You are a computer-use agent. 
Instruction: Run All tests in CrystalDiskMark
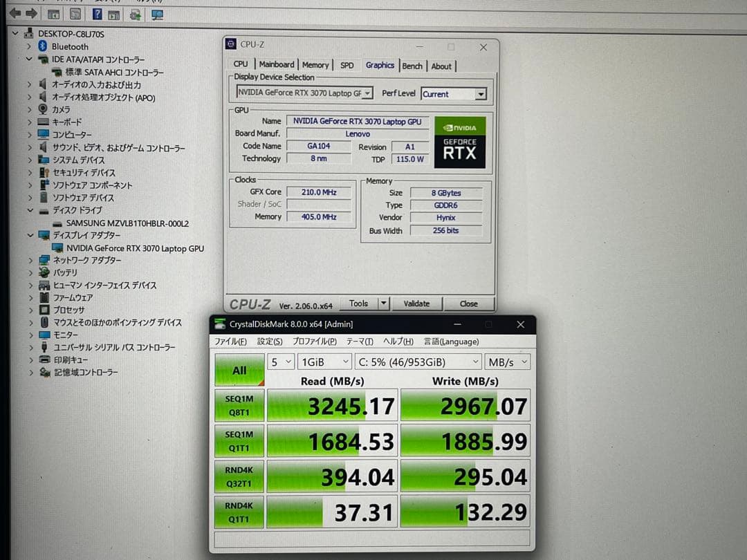tap(239, 370)
